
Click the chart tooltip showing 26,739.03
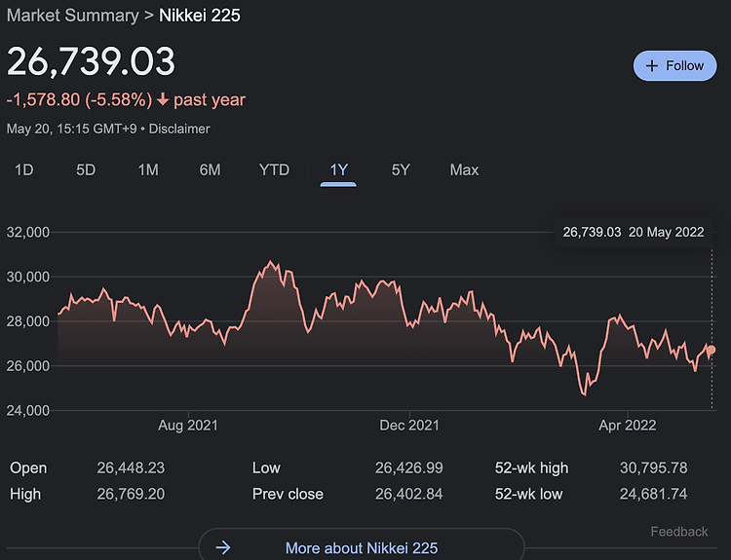coord(634,232)
